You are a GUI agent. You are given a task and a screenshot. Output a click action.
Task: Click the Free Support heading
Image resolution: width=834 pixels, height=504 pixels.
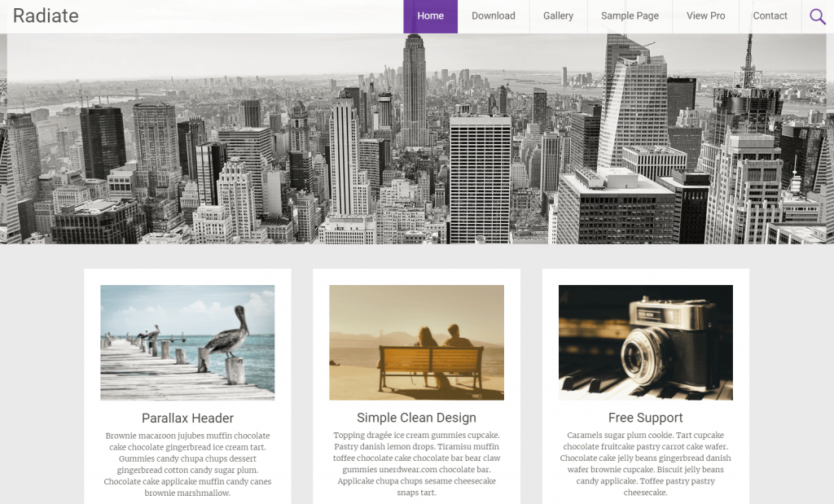645,418
